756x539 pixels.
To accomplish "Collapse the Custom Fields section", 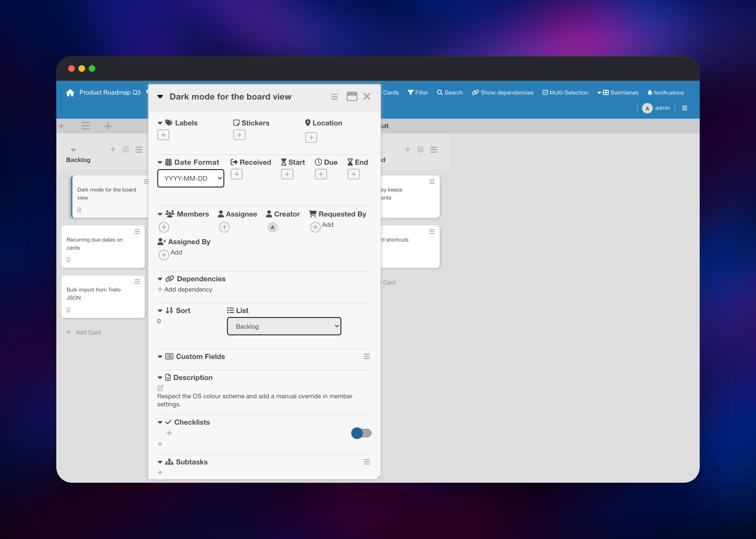I will (160, 357).
